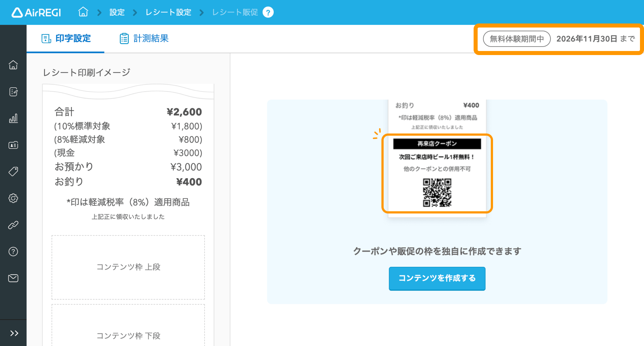This screenshot has width=644, height=346.
Task: Select the コンテンツ枠 上段 placeholder
Action: coord(128,267)
